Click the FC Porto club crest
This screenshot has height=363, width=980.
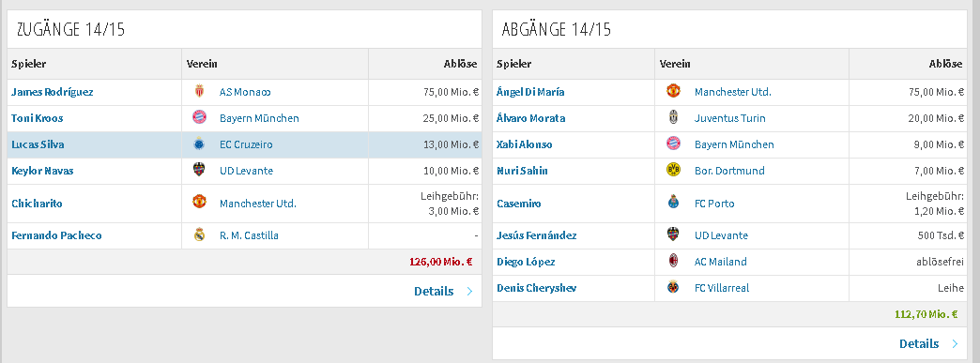point(673,203)
